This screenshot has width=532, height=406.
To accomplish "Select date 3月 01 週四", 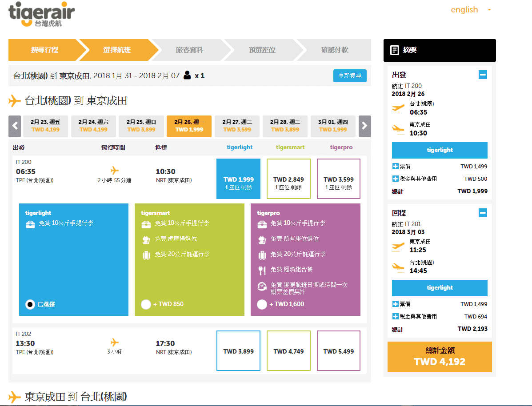I will (333, 126).
